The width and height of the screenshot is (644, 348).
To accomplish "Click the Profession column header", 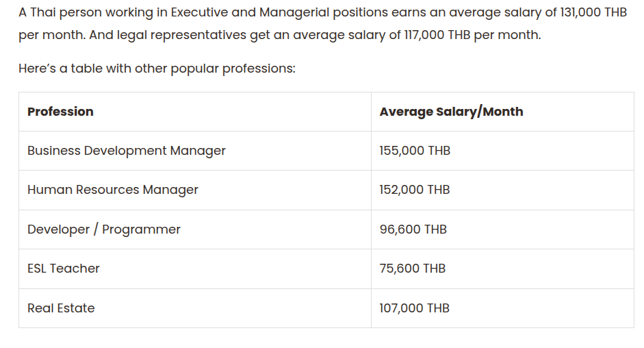I will 60,112.
